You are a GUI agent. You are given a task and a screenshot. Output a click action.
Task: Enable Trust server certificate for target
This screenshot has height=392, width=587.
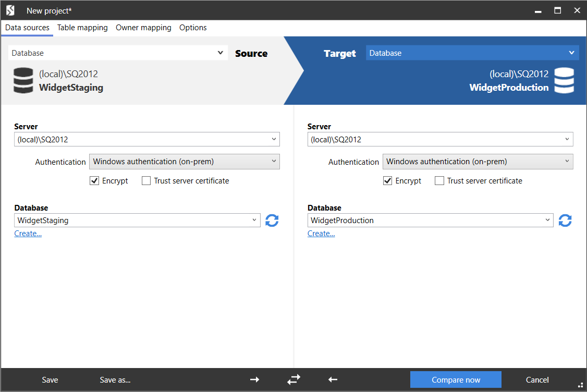coord(439,181)
